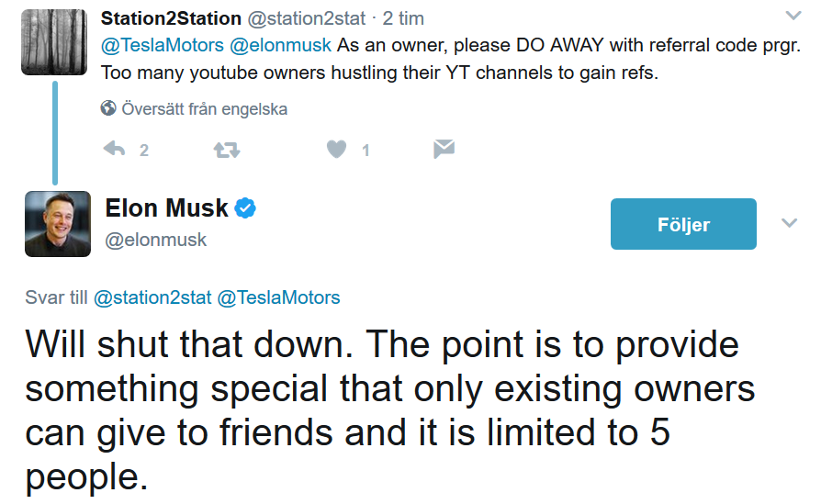
Task: Send tweet via direct message envelope
Action: (x=444, y=149)
